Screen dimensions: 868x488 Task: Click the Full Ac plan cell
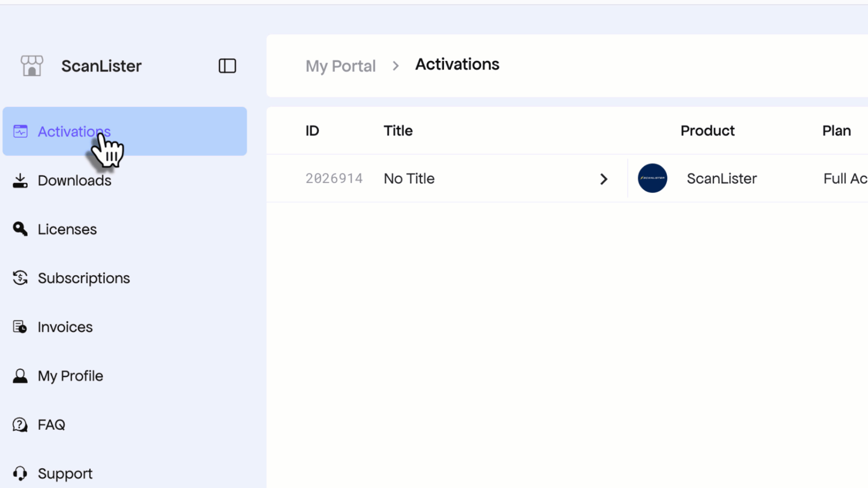(x=845, y=178)
